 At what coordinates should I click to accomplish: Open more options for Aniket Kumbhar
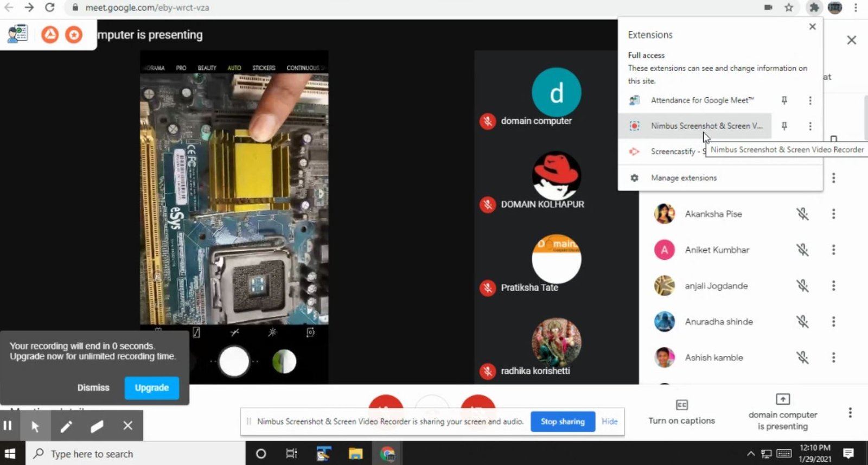(x=833, y=250)
